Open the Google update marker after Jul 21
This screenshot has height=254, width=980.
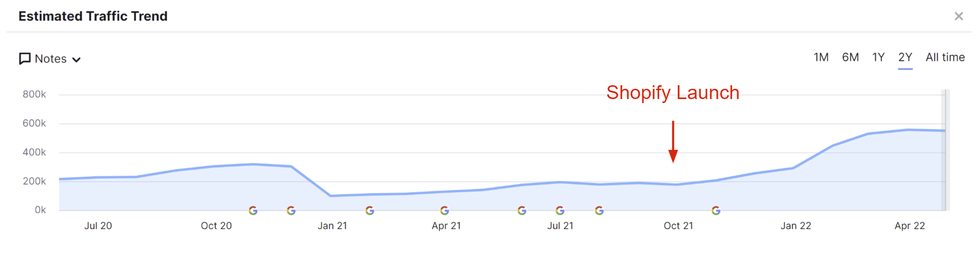599,210
